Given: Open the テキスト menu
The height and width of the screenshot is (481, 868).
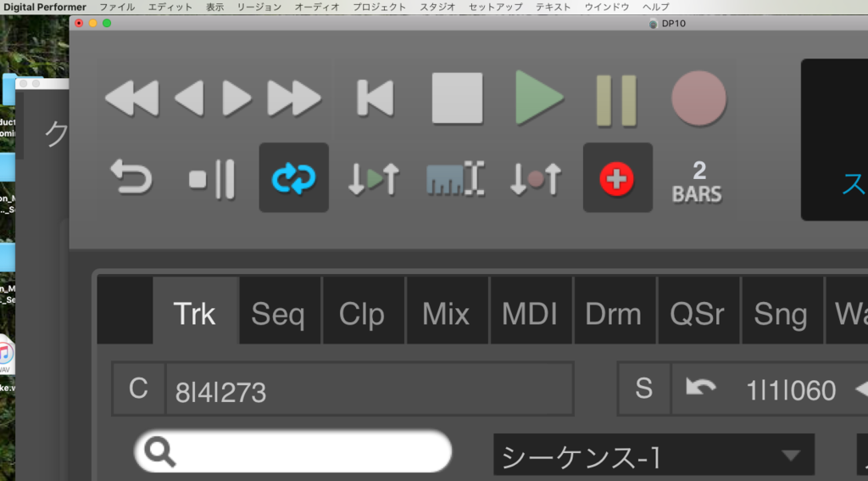Looking at the screenshot, I should pyautogui.click(x=553, y=7).
